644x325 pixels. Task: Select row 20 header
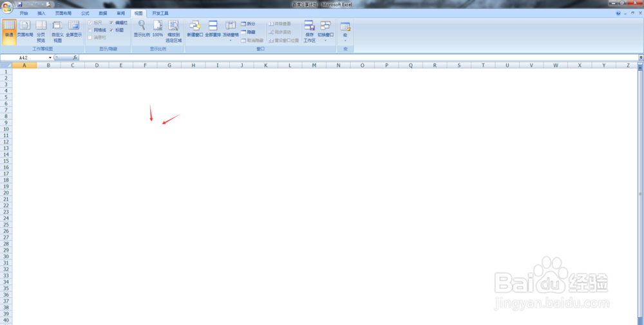(6, 192)
